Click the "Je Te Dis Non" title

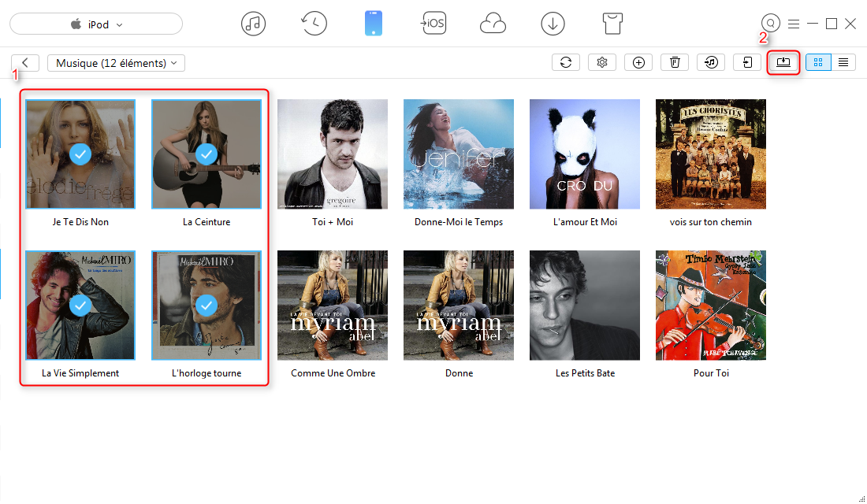point(80,222)
